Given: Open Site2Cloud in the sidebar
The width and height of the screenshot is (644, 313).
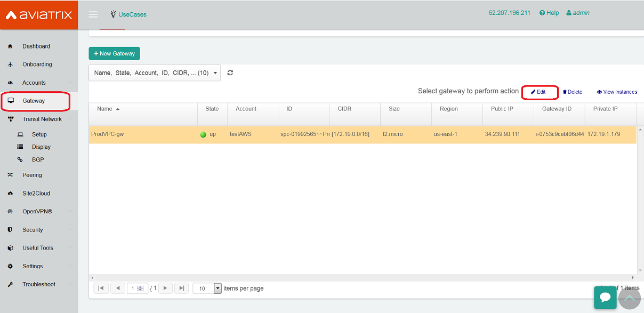Looking at the screenshot, I should [36, 194].
